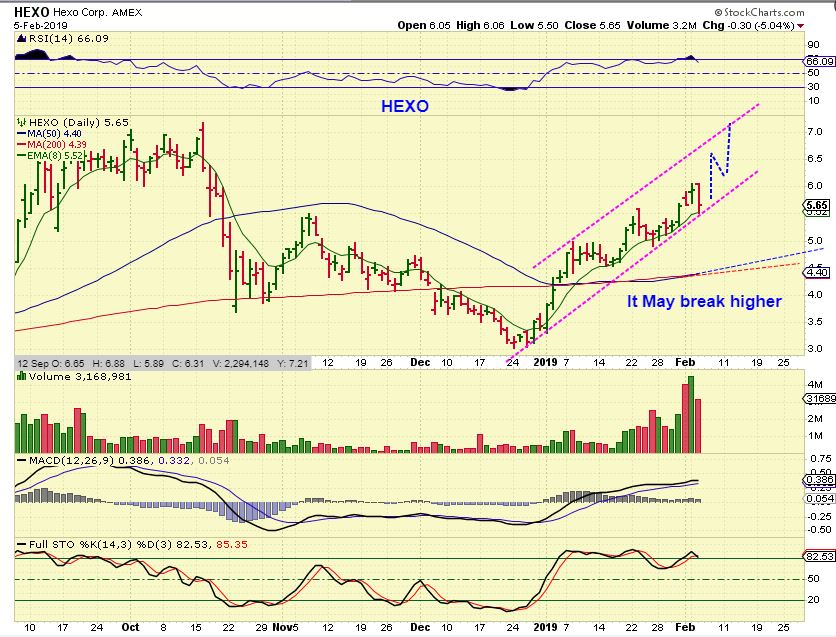
Task: Click the 7.0 price axis label
Action: 815,132
